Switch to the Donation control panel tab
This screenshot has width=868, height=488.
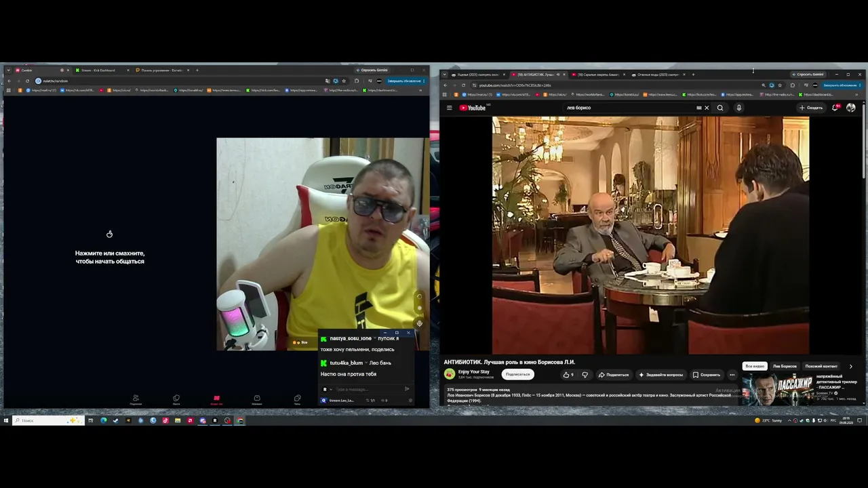(162, 70)
